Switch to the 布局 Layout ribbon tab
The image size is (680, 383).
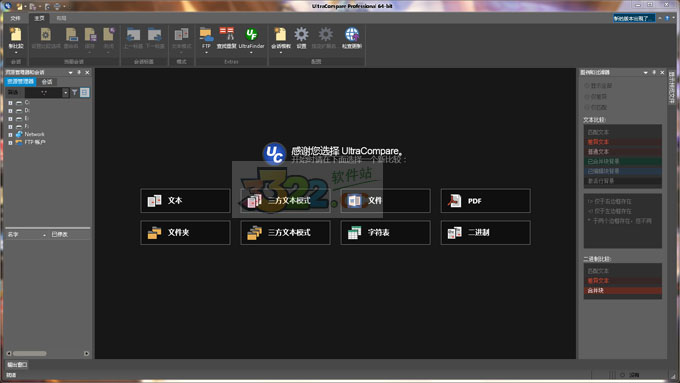click(62, 18)
